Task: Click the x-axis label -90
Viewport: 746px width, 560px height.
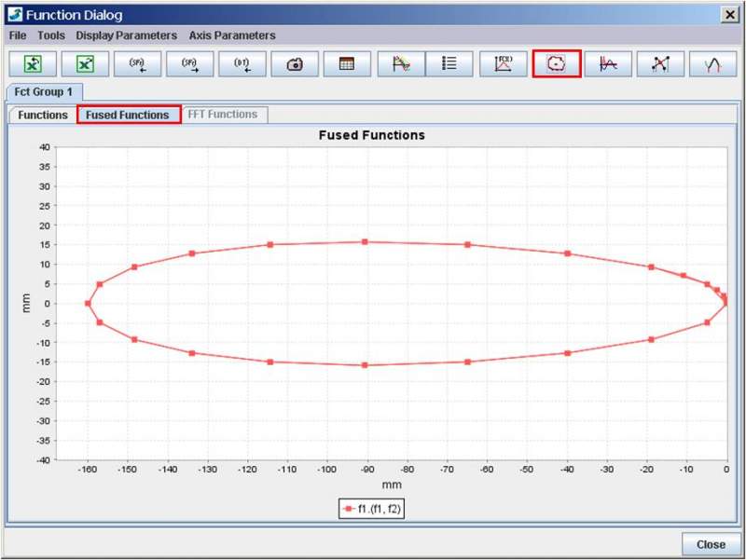Action: tap(366, 470)
